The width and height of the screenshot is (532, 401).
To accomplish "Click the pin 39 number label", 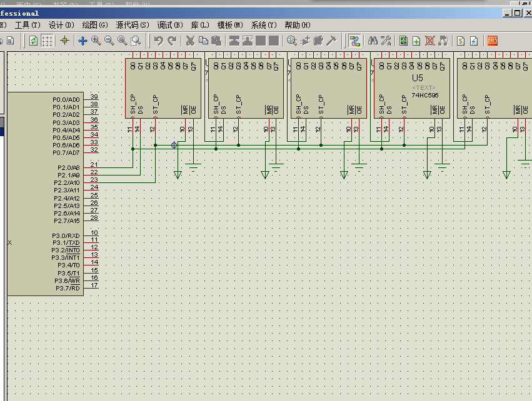I will coord(94,97).
